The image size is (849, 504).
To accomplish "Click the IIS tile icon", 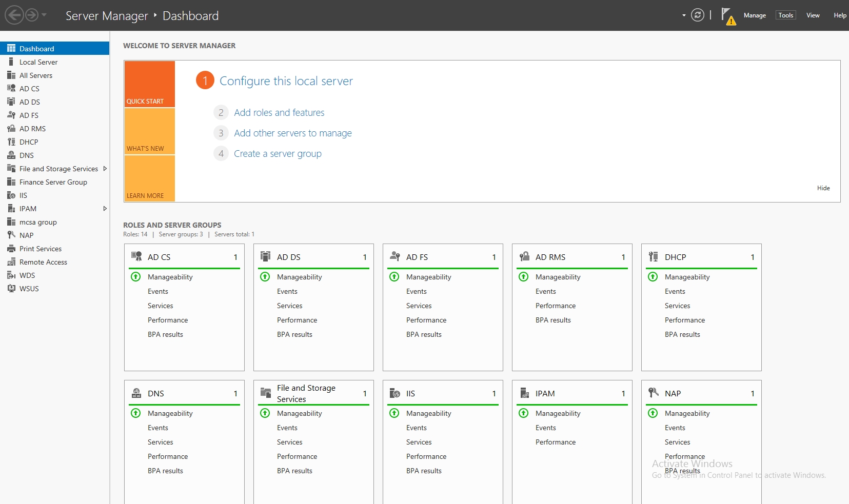I will (394, 393).
